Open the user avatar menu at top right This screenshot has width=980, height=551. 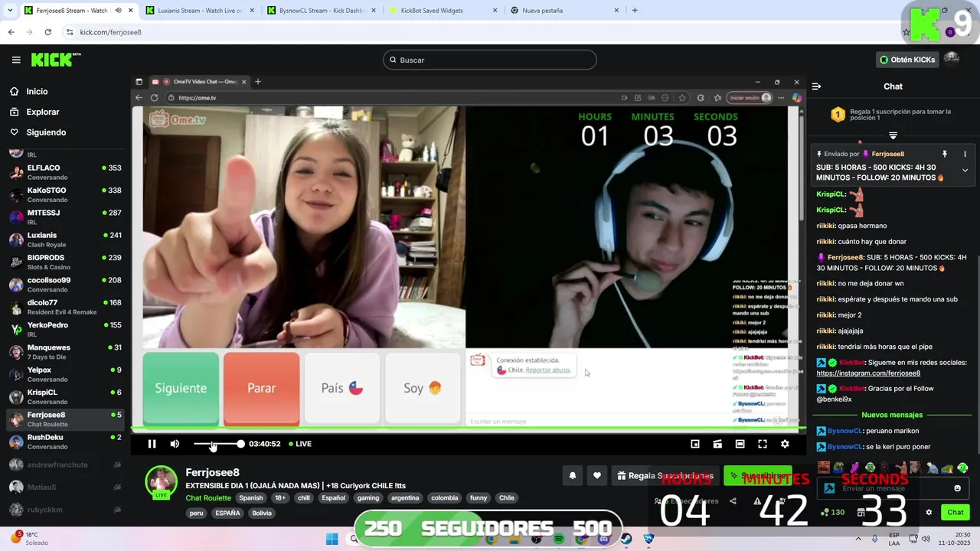point(952,59)
